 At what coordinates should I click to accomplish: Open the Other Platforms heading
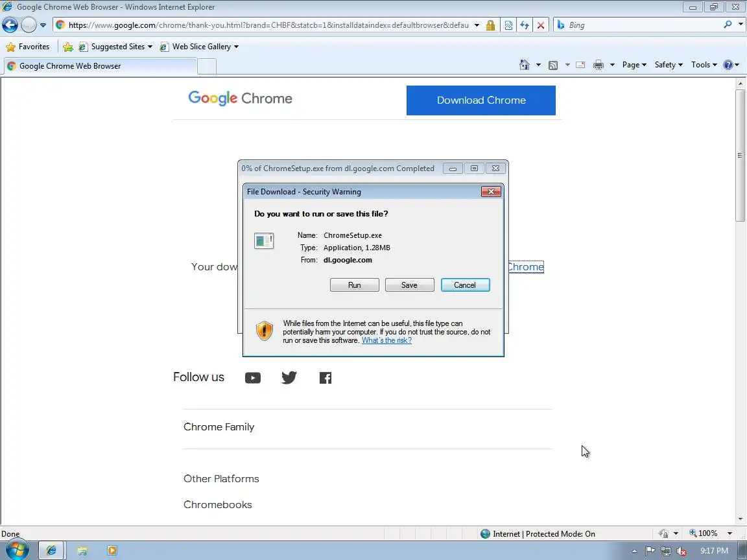[221, 478]
